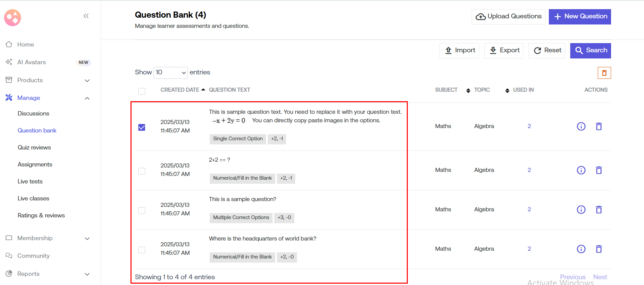
Task: Open info icon for '2+2 == ?' question
Action: click(581, 170)
